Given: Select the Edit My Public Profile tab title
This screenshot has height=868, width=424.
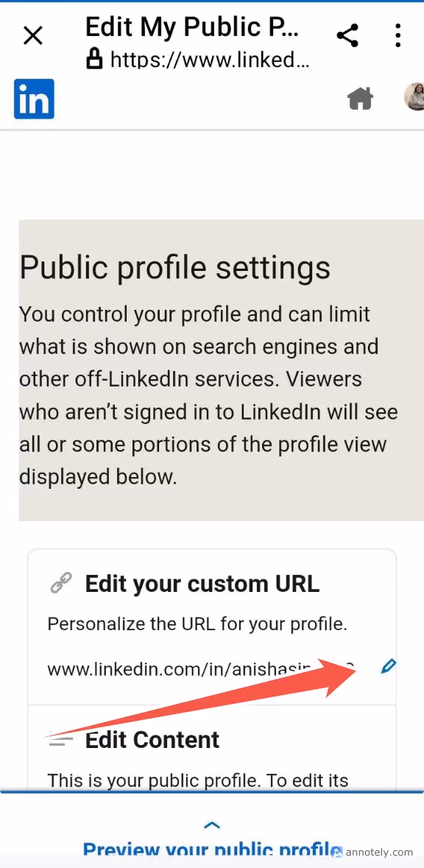Looking at the screenshot, I should click(x=193, y=27).
